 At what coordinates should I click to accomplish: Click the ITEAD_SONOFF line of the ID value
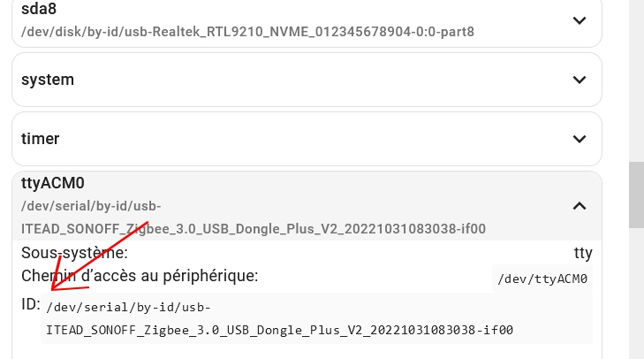pos(277,331)
